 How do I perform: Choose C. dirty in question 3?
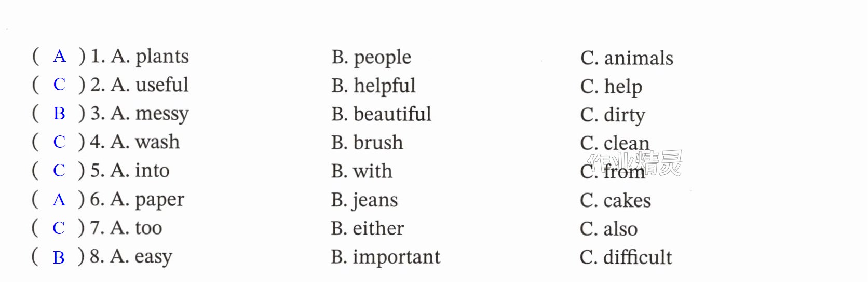point(613,115)
